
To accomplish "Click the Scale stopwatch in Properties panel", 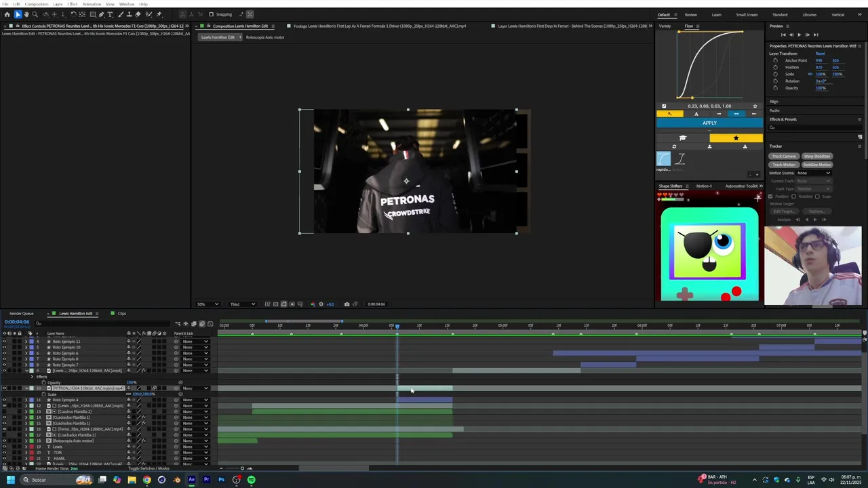I will point(776,74).
